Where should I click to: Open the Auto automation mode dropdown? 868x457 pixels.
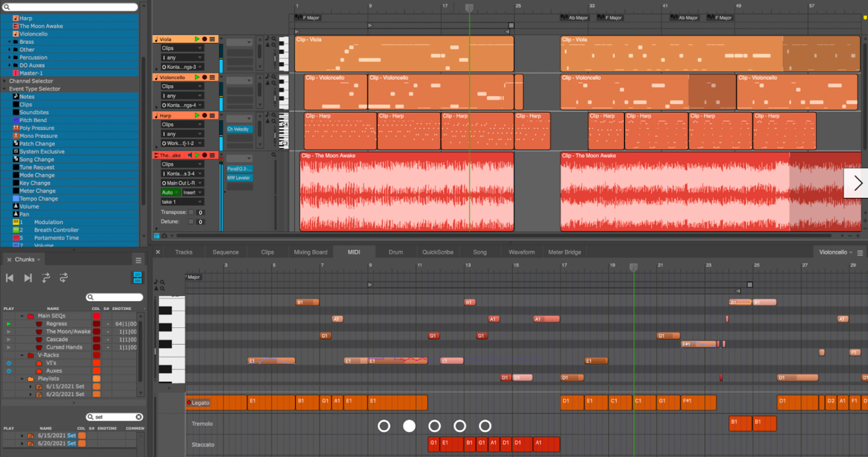[171, 193]
